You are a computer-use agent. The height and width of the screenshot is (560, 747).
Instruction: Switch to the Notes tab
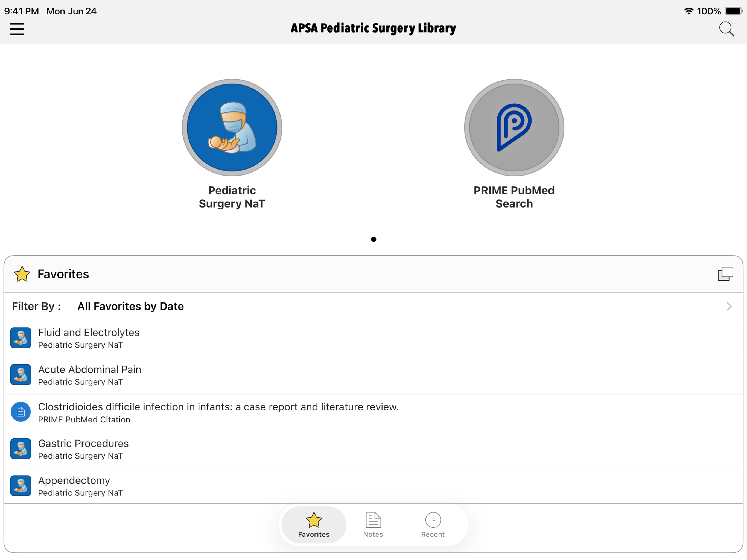click(373, 524)
